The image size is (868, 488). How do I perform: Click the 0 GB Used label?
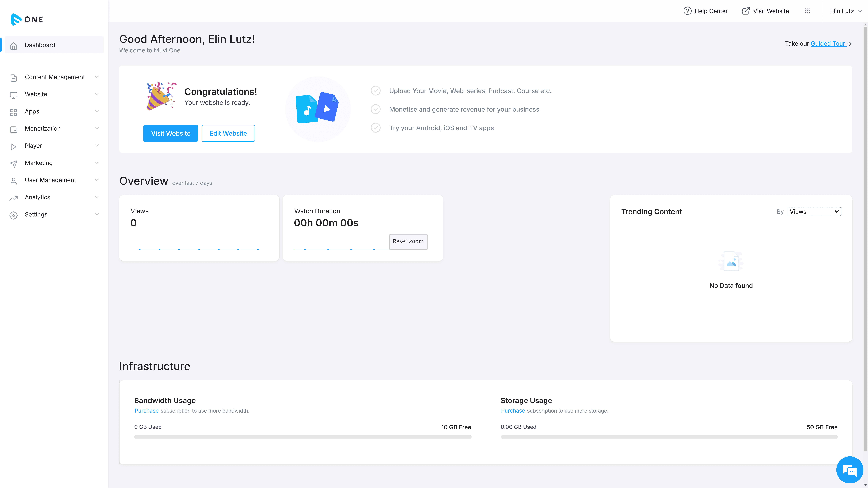[x=148, y=427]
